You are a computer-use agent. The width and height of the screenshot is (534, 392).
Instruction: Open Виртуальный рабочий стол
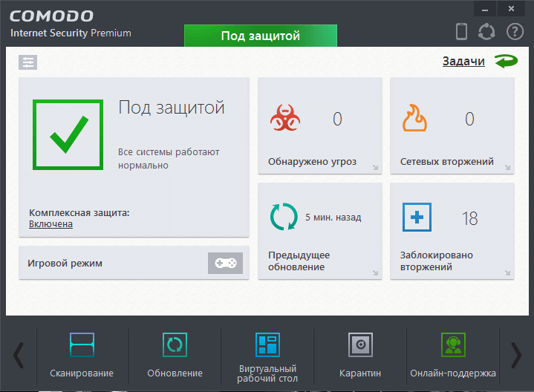click(x=267, y=356)
